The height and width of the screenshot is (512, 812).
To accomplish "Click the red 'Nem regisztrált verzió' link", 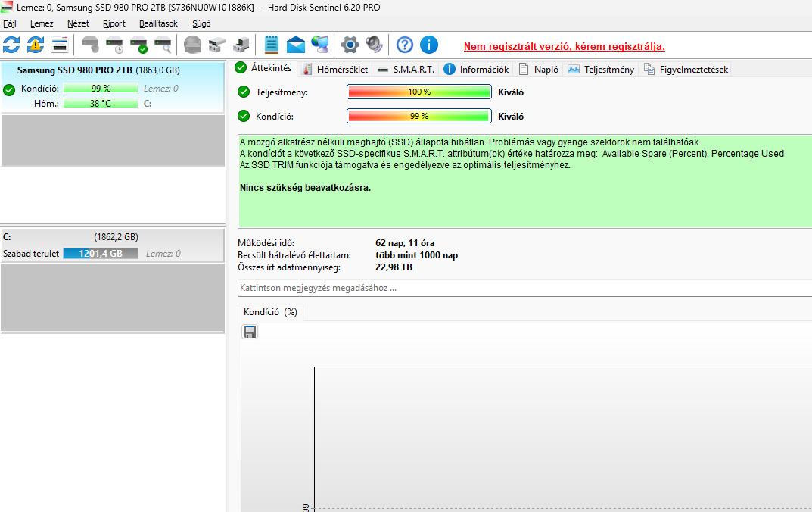I will click(x=564, y=46).
